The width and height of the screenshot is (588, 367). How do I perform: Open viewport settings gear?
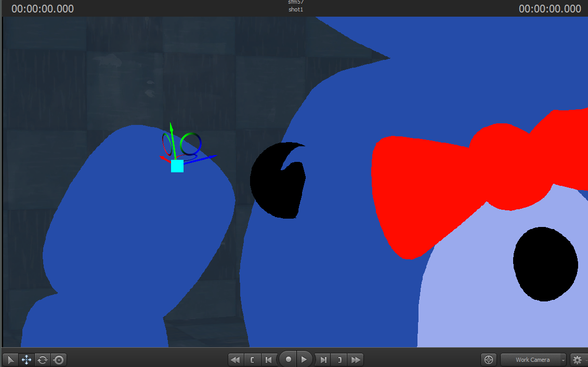[578, 360]
